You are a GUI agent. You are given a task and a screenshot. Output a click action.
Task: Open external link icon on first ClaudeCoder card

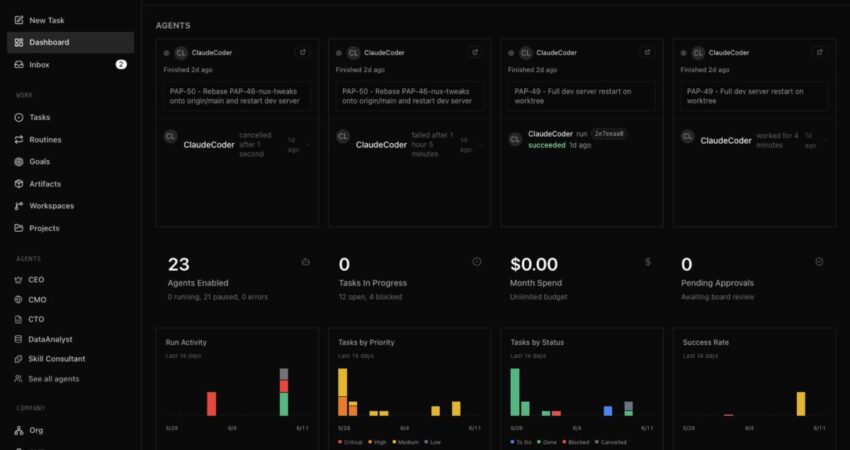pyautogui.click(x=302, y=53)
